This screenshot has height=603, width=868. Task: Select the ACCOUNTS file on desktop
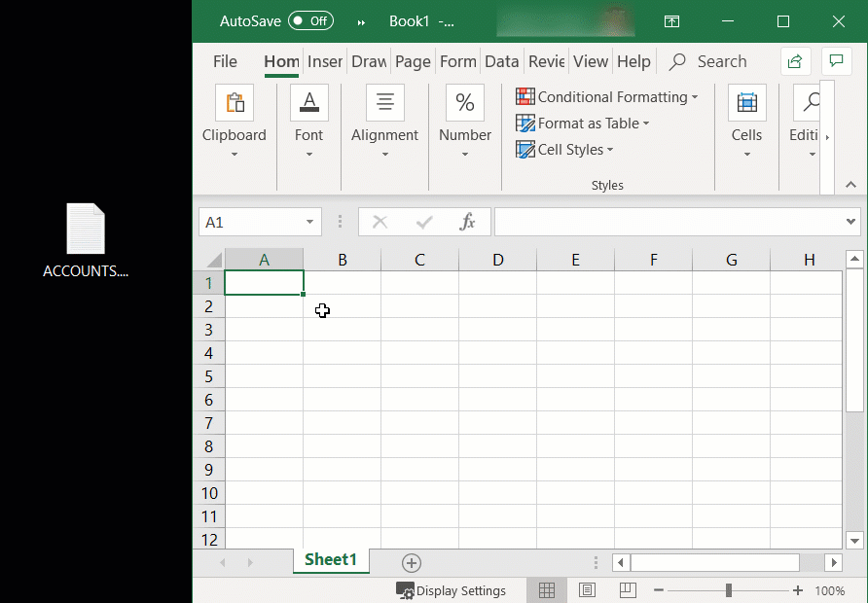click(x=86, y=240)
